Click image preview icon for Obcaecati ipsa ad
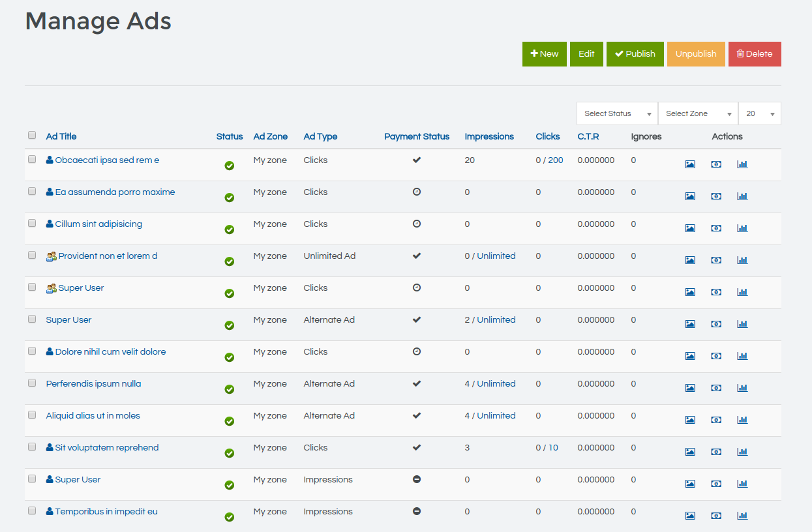 [690, 164]
